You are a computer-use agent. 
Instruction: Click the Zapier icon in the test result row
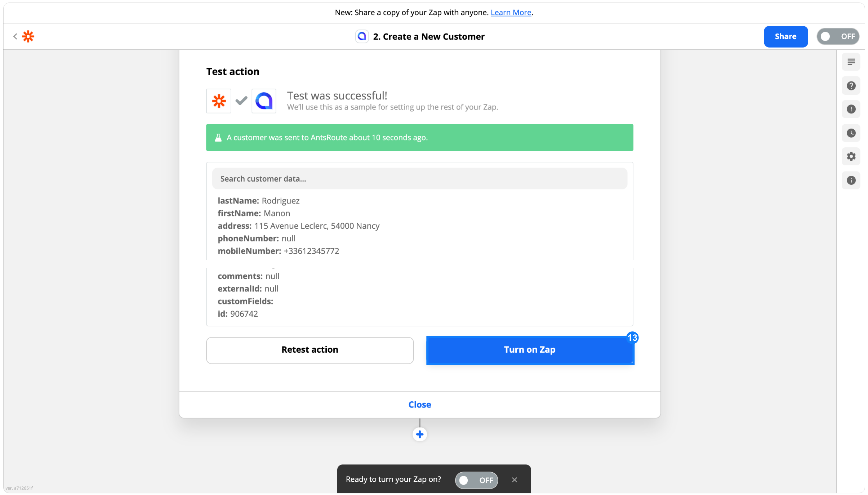coord(219,101)
